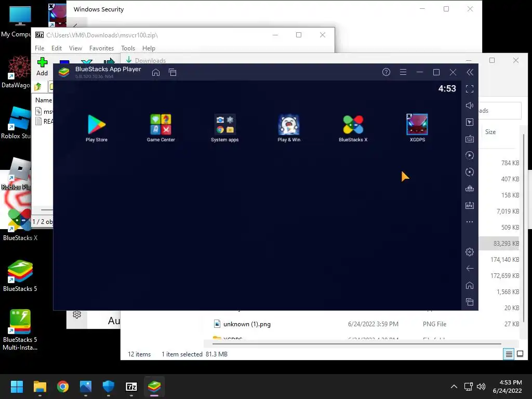Show more sidebar tools via three dots
This screenshot has height=399, width=532.
click(470, 222)
